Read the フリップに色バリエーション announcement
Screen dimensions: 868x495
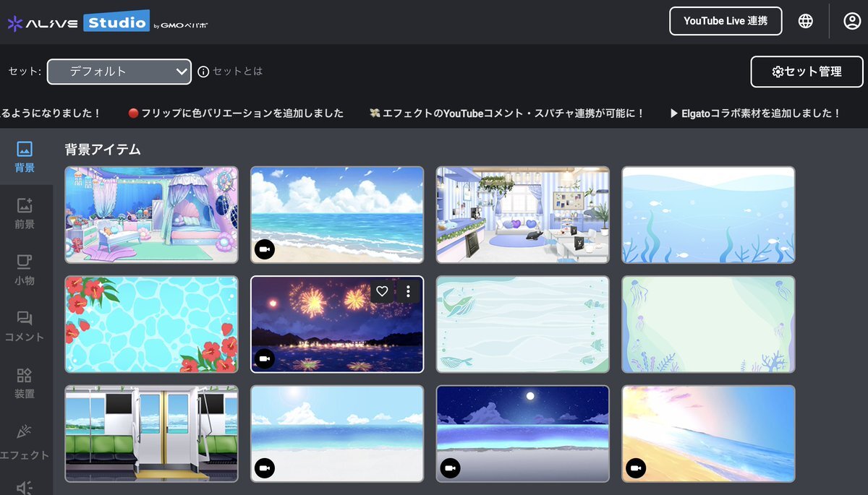[236, 113]
